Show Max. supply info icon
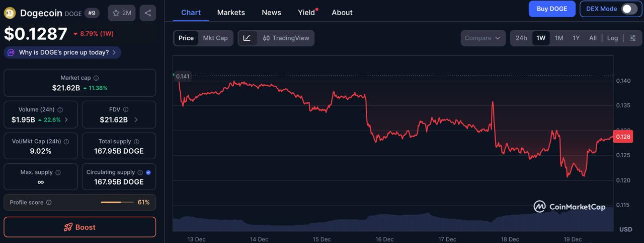 point(58,172)
